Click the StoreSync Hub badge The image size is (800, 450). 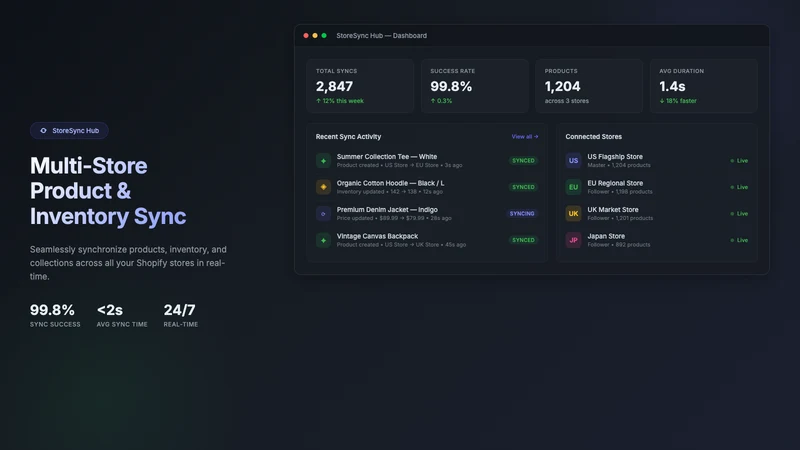pos(69,131)
